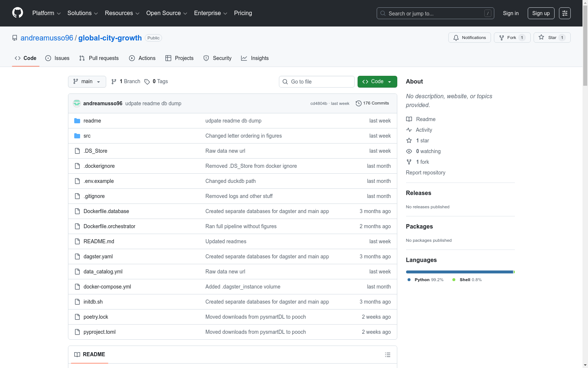Click the Python language bar segment
This screenshot has height=368, width=588.
[x=459, y=272]
